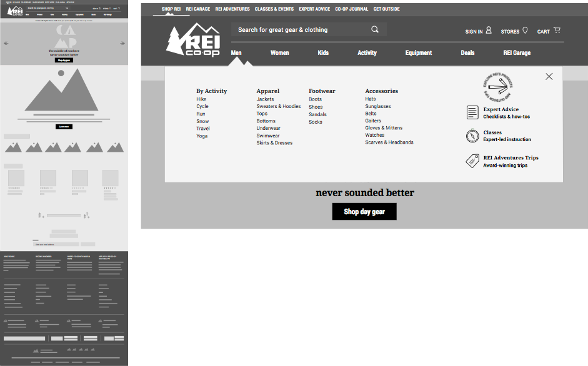Click the Shop day gear button
The width and height of the screenshot is (588, 366).
[x=364, y=212]
